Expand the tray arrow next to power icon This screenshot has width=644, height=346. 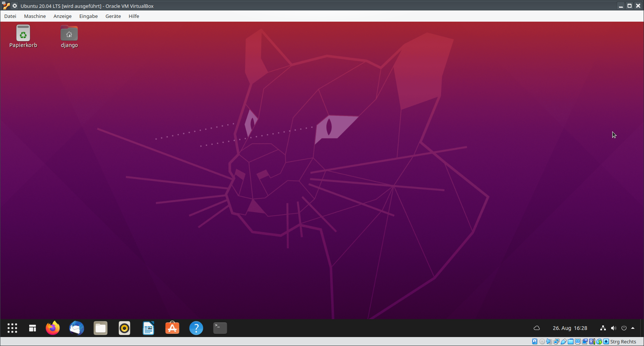[x=633, y=328]
